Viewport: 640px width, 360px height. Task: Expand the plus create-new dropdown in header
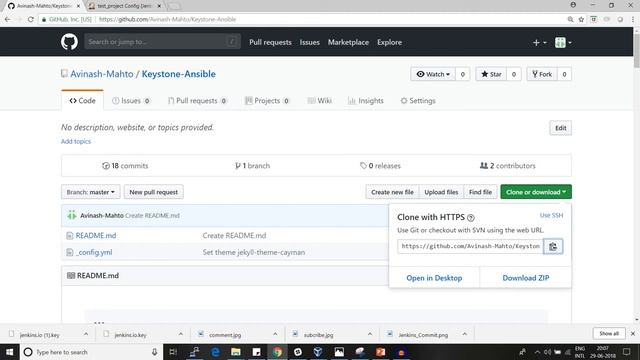coord(540,42)
